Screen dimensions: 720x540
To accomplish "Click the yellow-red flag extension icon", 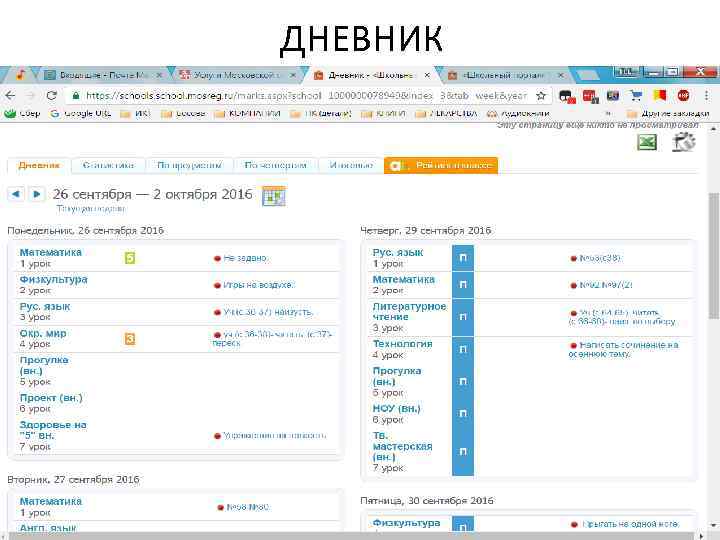I will pyautogui.click(x=659, y=96).
